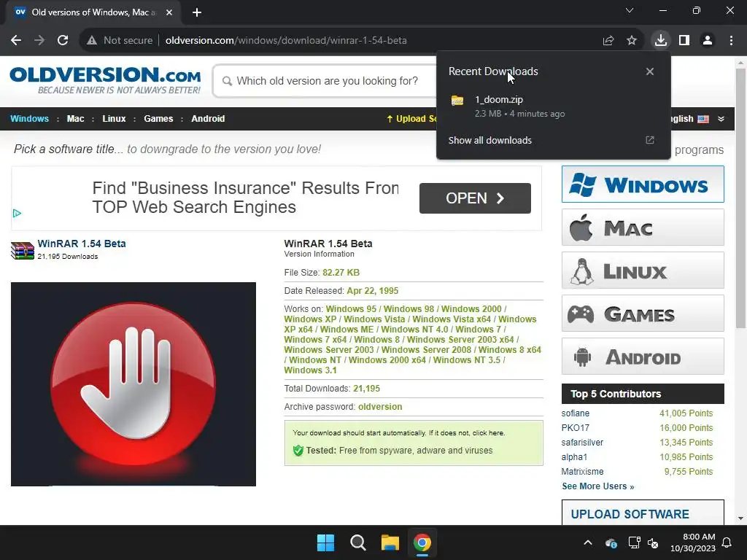Click the Upload Software nav link
The height and width of the screenshot is (560, 747).
411,119
